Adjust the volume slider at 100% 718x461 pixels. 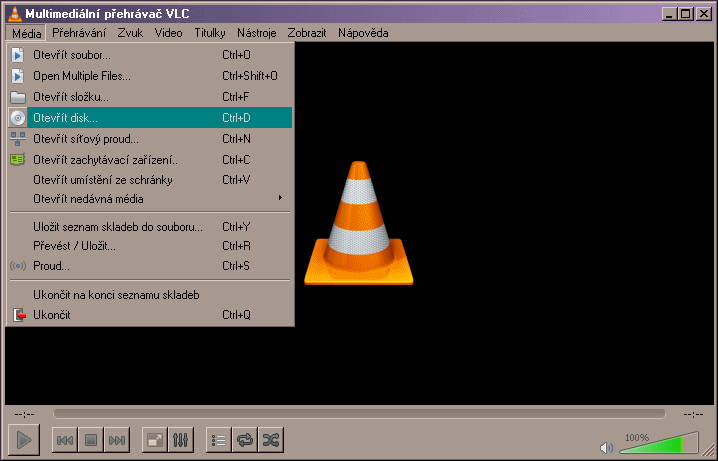(659, 443)
